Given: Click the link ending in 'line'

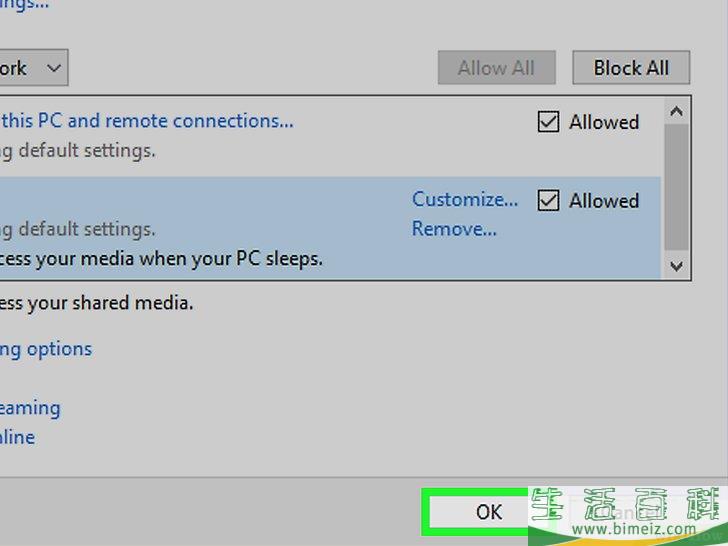Looking at the screenshot, I should click(18, 437).
